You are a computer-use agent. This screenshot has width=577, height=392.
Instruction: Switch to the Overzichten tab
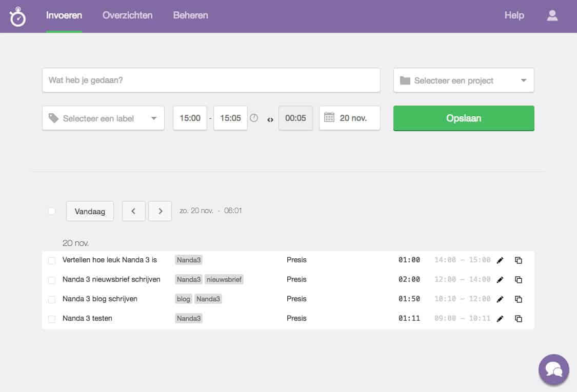127,15
